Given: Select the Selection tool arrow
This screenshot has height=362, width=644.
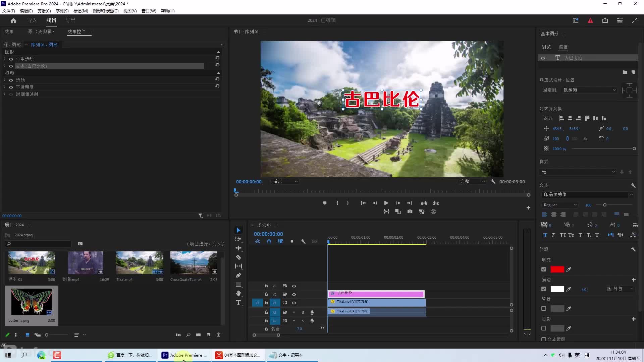Looking at the screenshot, I should pos(238,230).
